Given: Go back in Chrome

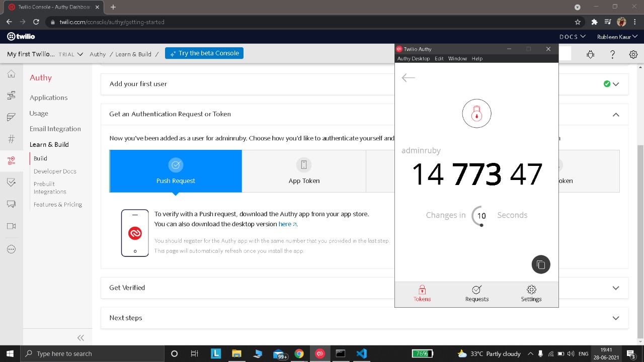Looking at the screenshot, I should tap(9, 22).
